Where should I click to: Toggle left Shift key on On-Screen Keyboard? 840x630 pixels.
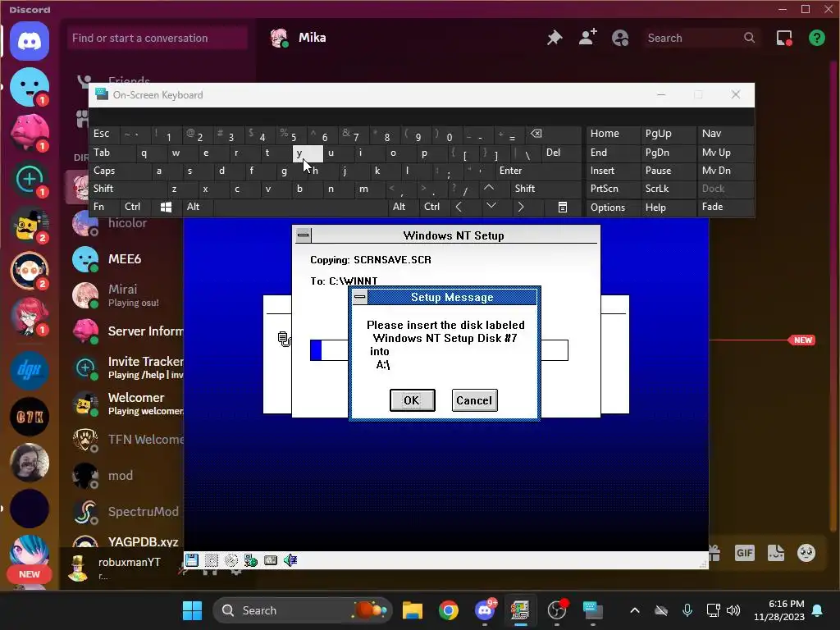127,189
